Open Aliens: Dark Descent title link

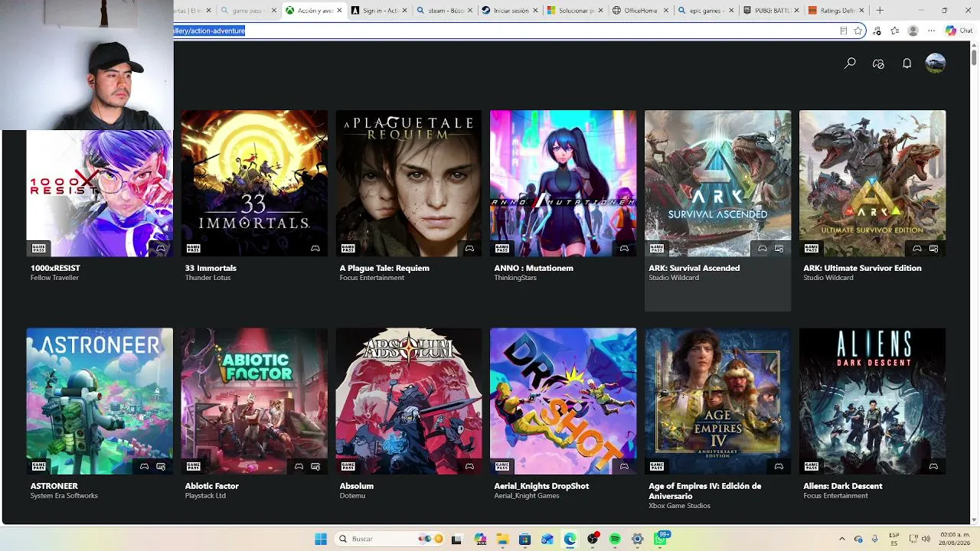pos(843,486)
